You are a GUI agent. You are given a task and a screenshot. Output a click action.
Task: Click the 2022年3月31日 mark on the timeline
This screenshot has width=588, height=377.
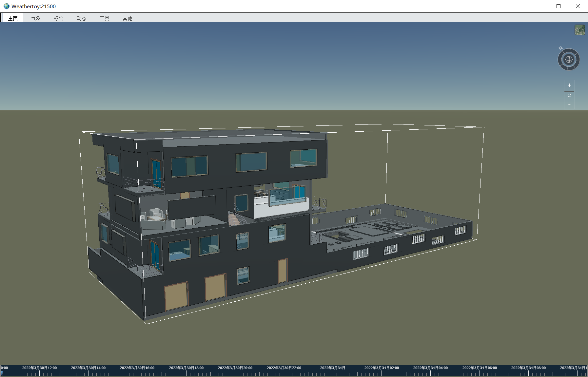[x=332, y=368]
